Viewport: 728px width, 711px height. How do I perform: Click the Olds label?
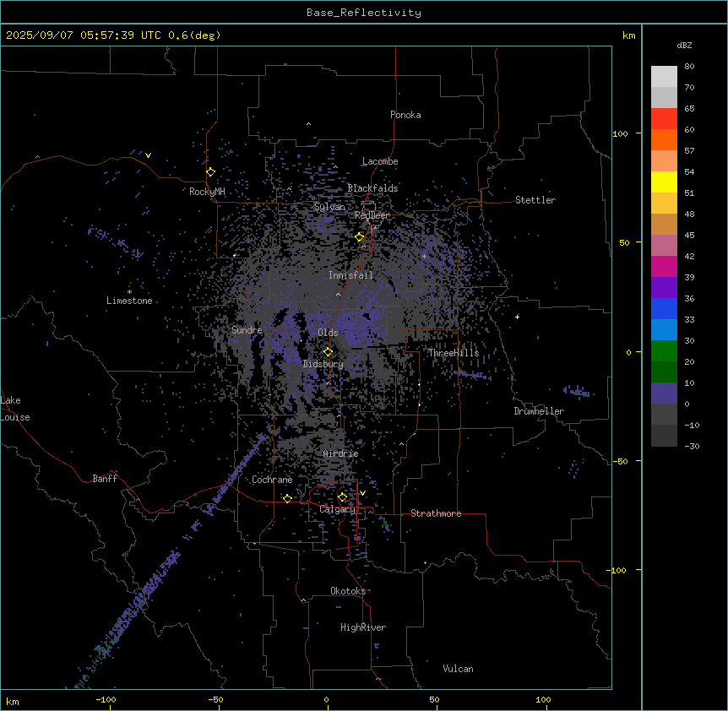point(328,333)
